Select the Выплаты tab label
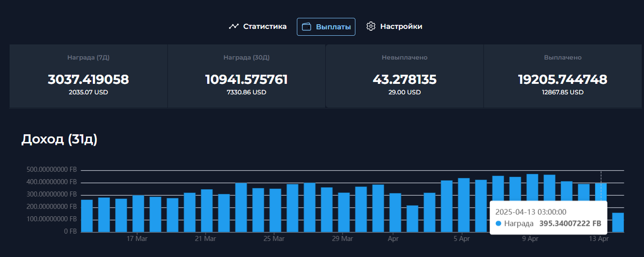Image resolution: width=644 pixels, height=257 pixels. point(333,27)
